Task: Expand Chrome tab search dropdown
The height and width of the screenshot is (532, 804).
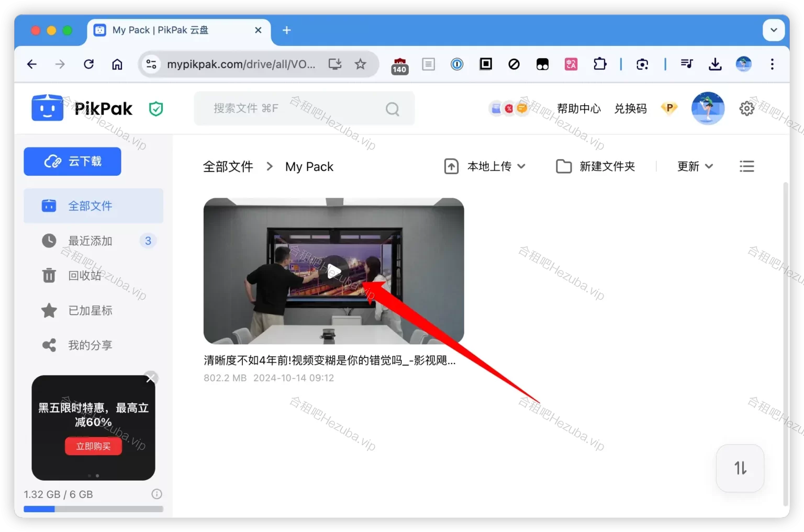Action: 773,30
